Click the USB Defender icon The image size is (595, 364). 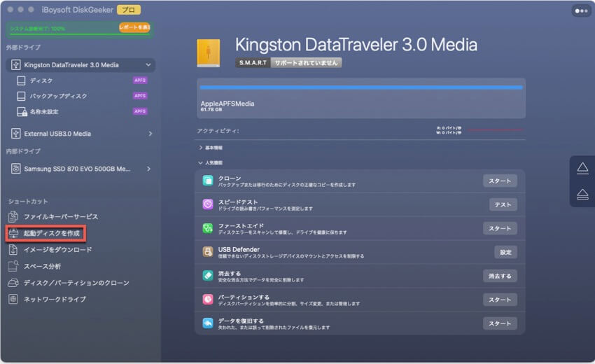pyautogui.click(x=208, y=251)
